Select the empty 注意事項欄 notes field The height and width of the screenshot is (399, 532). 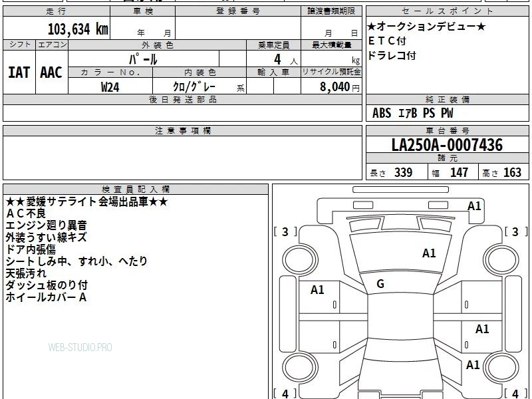[182, 158]
